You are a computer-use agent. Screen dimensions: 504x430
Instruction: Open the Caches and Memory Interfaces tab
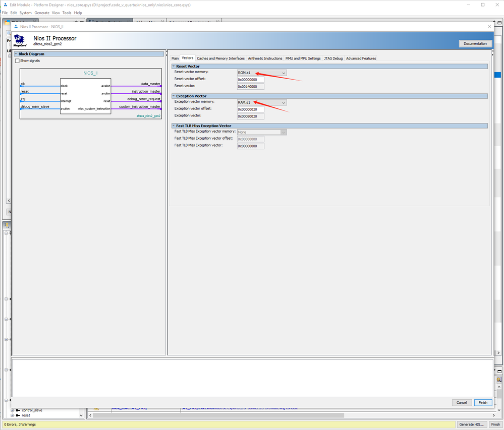[220, 58]
